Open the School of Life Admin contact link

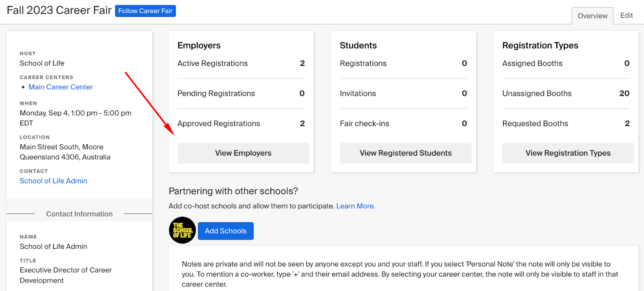pyautogui.click(x=54, y=181)
